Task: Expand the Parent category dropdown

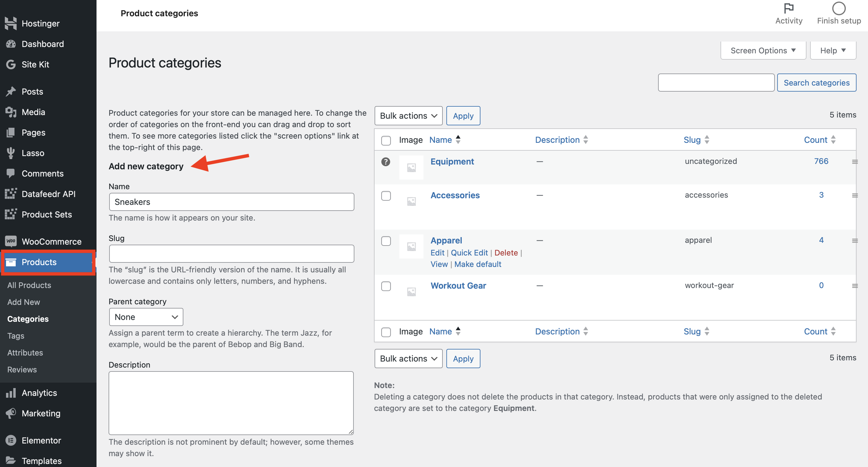Action: [146, 317]
